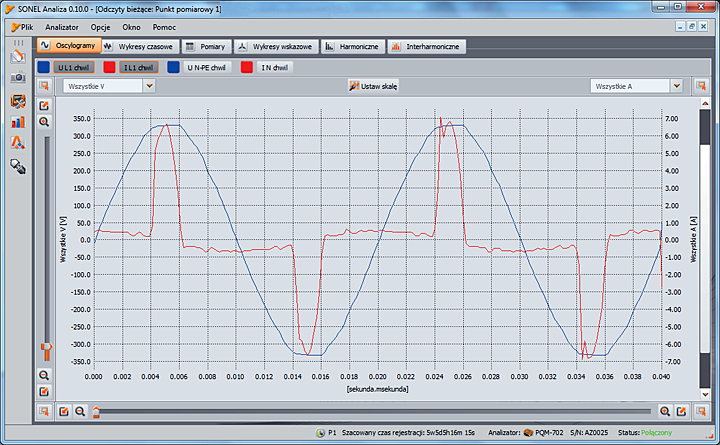Click the vertical zoom-out magnifier below voltage axis

pos(44,375)
